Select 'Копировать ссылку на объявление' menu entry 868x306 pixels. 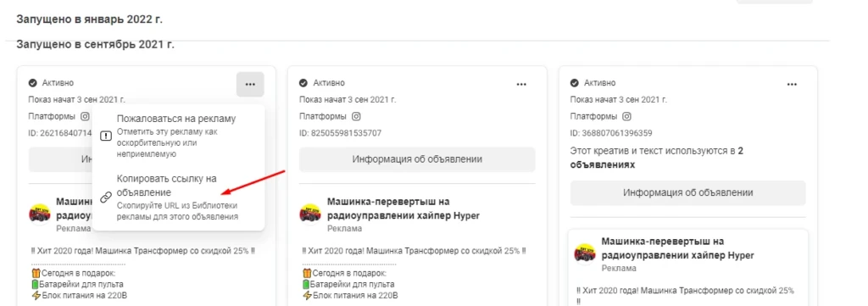pos(178,197)
